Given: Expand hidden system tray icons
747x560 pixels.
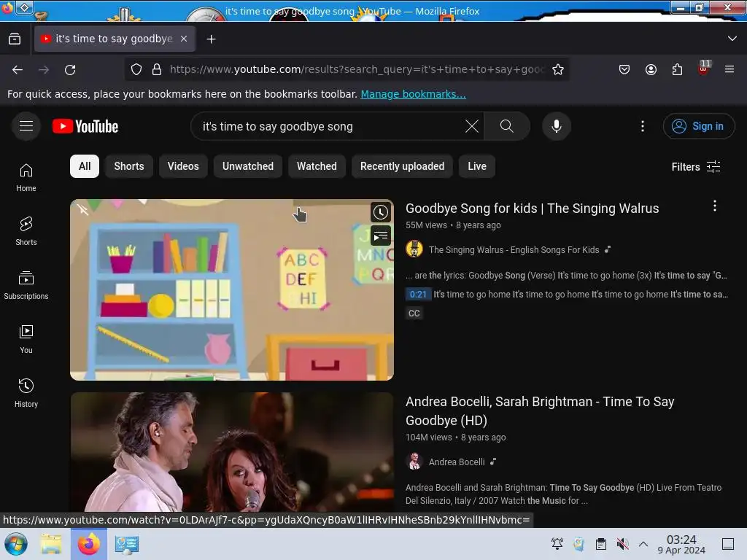Looking at the screenshot, I should (x=643, y=544).
